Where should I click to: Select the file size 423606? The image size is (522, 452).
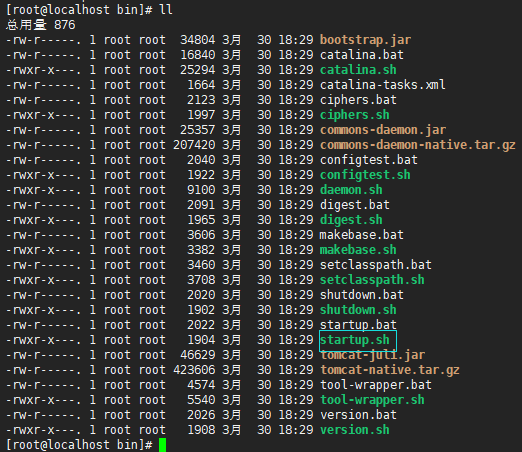coord(194,370)
